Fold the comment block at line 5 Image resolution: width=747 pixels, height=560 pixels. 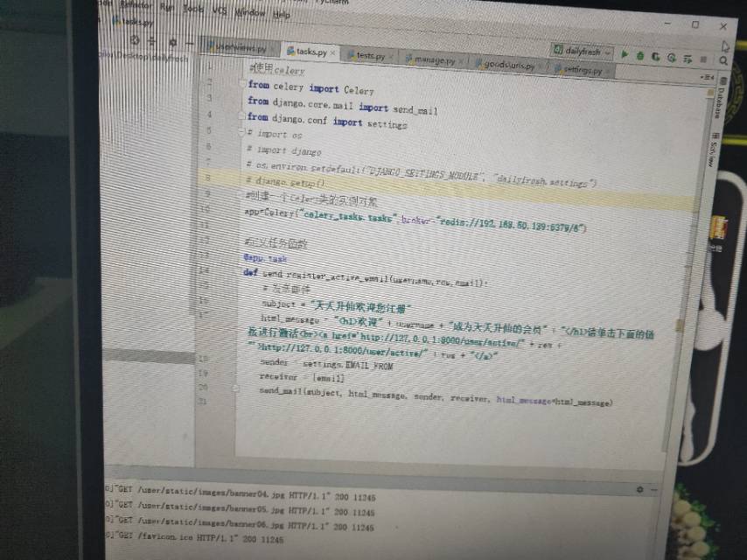point(241,130)
